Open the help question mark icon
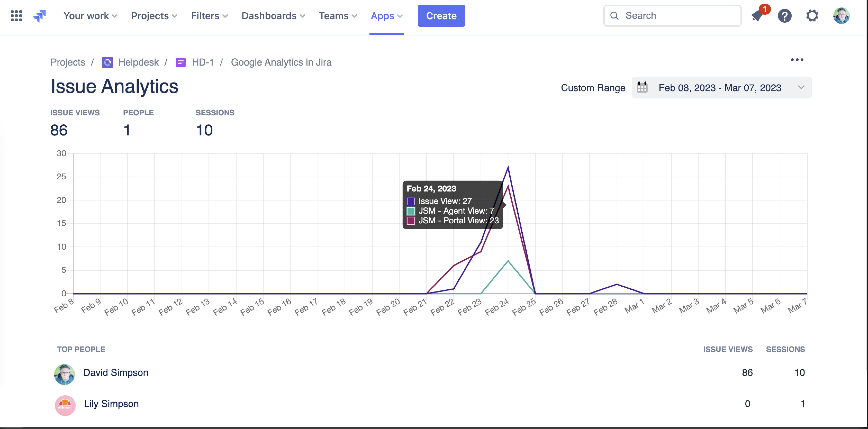The height and width of the screenshot is (429, 868). pos(784,16)
